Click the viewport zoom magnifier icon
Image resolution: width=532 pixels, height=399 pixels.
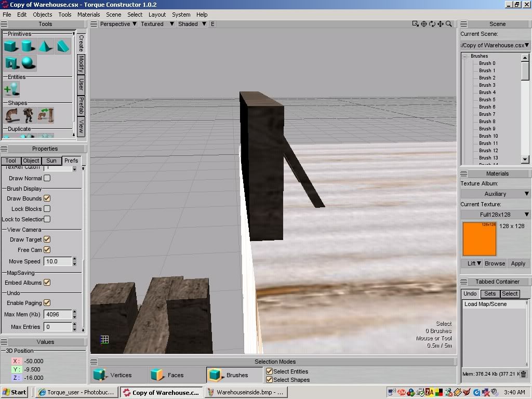point(449,24)
